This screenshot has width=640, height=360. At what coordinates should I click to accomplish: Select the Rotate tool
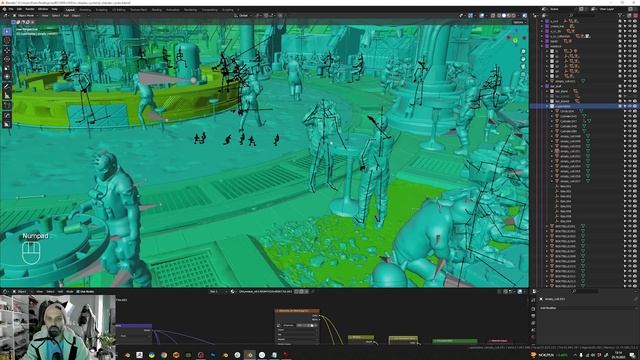coord(7,59)
